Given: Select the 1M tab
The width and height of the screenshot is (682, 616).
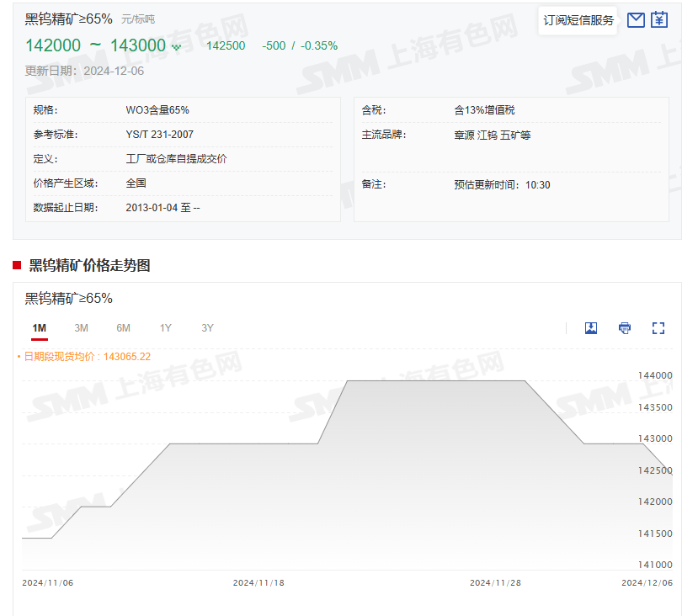Looking at the screenshot, I should point(38,328).
